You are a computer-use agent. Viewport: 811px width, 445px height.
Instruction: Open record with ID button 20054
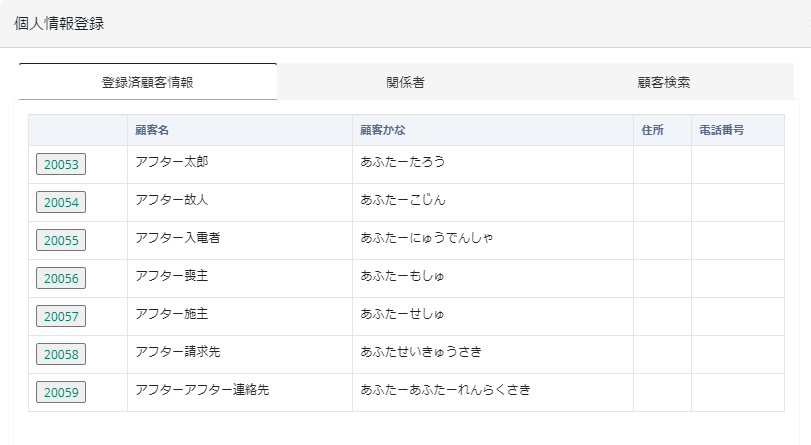tap(61, 203)
